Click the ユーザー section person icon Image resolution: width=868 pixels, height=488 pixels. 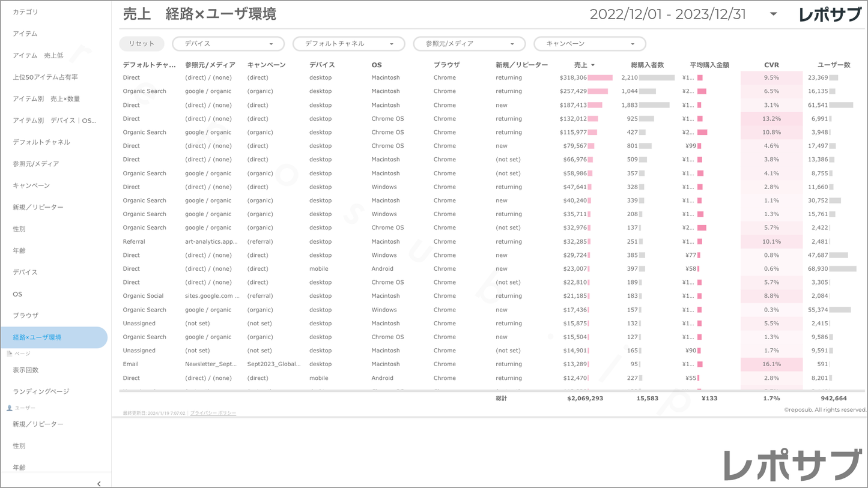pos(9,408)
